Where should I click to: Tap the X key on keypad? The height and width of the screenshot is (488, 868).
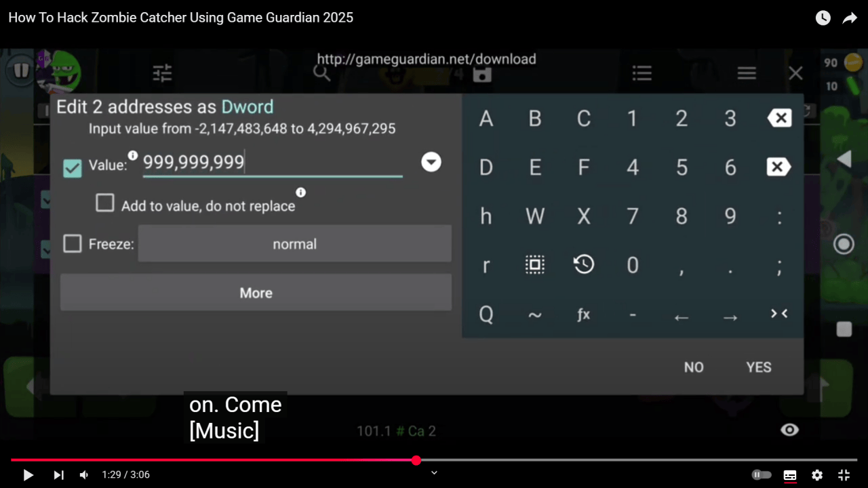tap(584, 216)
